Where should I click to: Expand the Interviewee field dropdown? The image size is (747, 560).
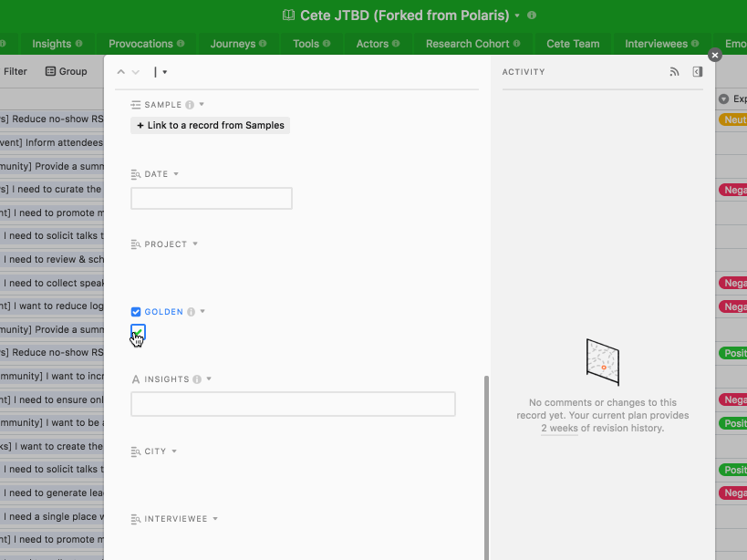[216, 518]
